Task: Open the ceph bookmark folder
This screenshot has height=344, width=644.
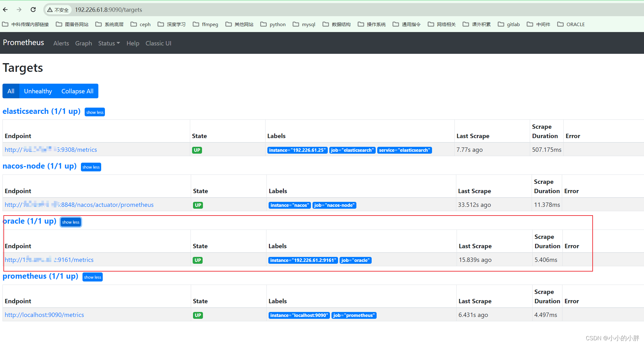Action: (141, 24)
